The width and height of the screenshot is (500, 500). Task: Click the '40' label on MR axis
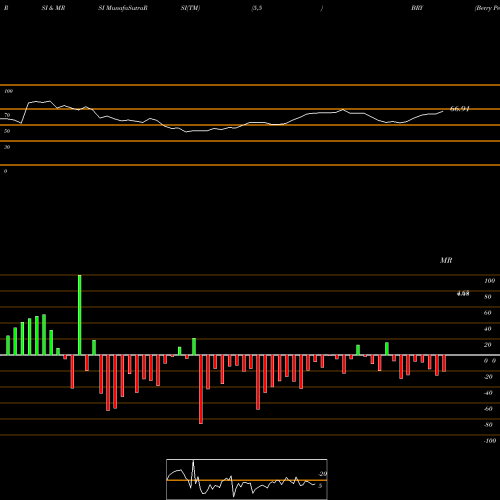tap(488, 329)
